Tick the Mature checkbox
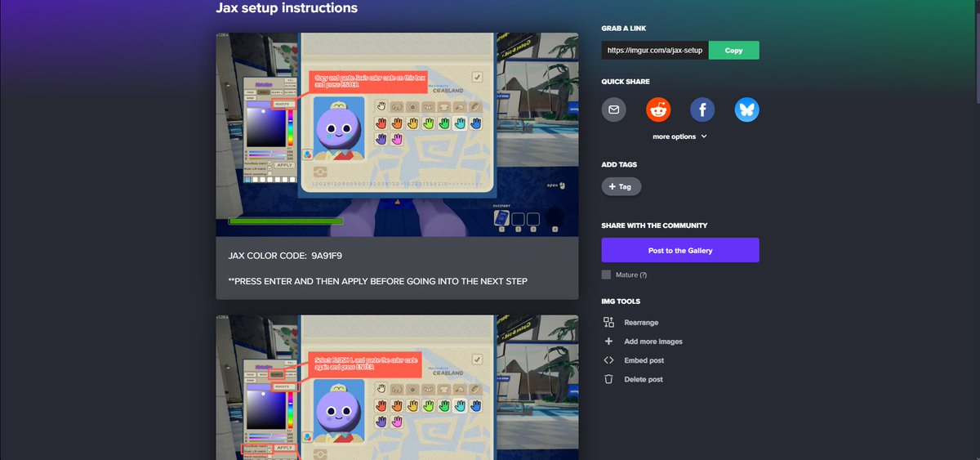This screenshot has width=980, height=460. pos(606,275)
